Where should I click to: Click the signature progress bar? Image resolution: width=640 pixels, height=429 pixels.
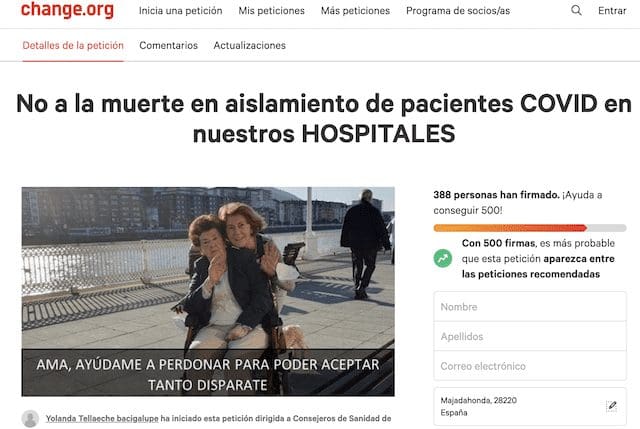click(x=530, y=228)
